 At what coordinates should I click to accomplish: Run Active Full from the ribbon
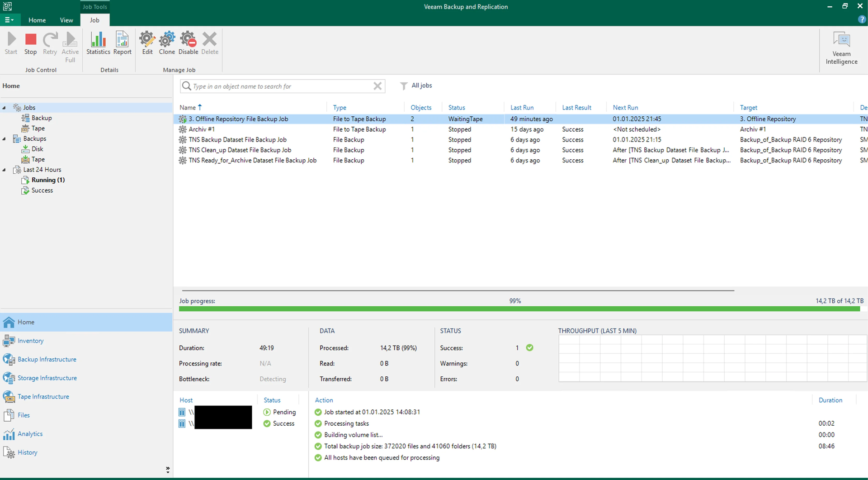coord(70,47)
